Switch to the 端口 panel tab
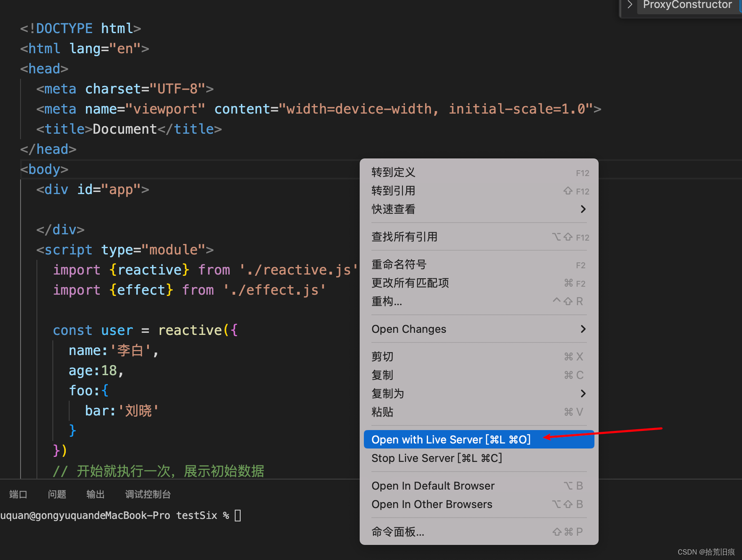This screenshot has width=742, height=560. (x=18, y=495)
